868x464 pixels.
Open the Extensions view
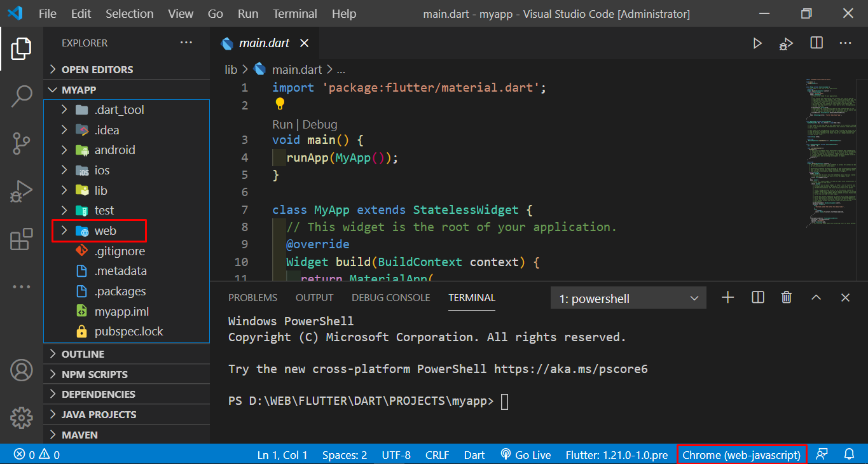coord(21,239)
